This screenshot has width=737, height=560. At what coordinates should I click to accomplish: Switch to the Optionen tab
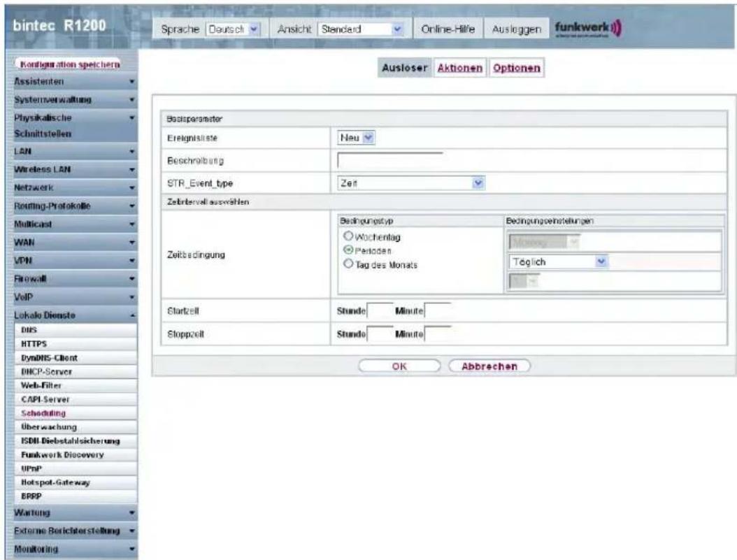(x=517, y=68)
